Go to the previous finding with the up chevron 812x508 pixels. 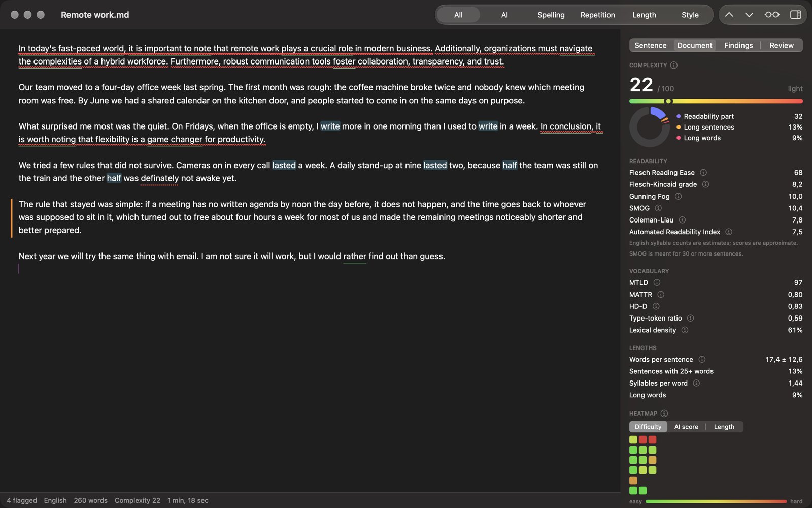tap(729, 15)
